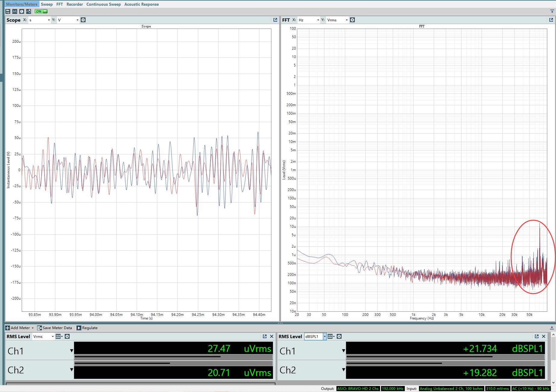Open the Vrms unit dropdown of the left RMS Level meter
This screenshot has height=392, width=556.
pyautogui.click(x=43, y=336)
